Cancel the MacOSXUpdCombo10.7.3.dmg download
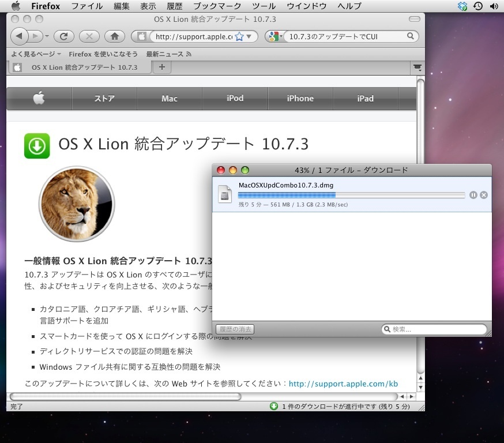This screenshot has width=504, height=443. point(484,195)
